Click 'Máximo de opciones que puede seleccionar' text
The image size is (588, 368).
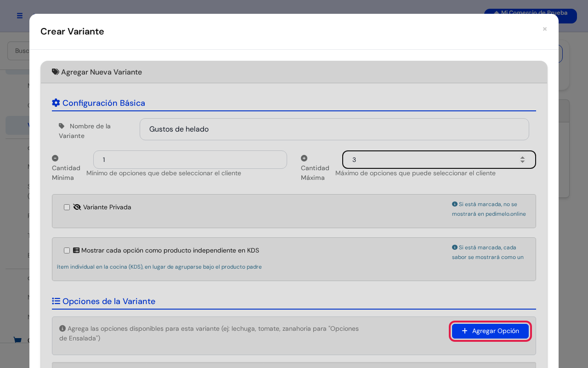tap(415, 173)
